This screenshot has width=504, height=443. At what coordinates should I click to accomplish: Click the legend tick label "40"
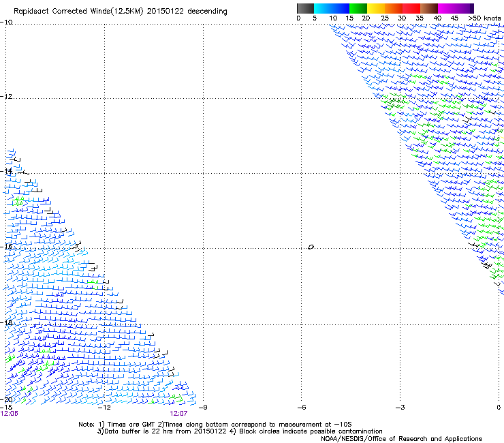437,18
